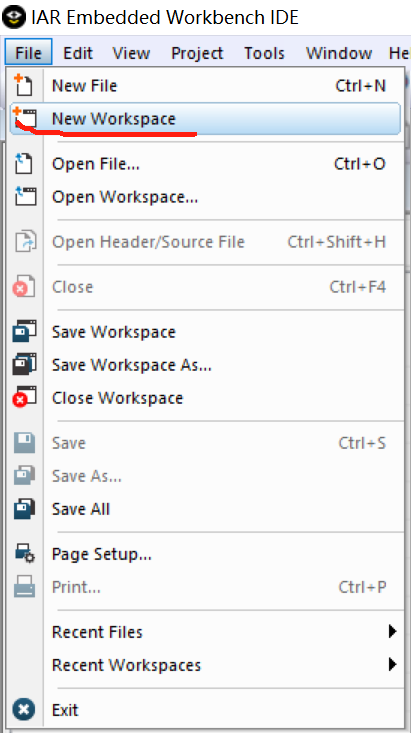Image resolution: width=411 pixels, height=733 pixels.
Task: Open the View menu
Action: click(131, 53)
